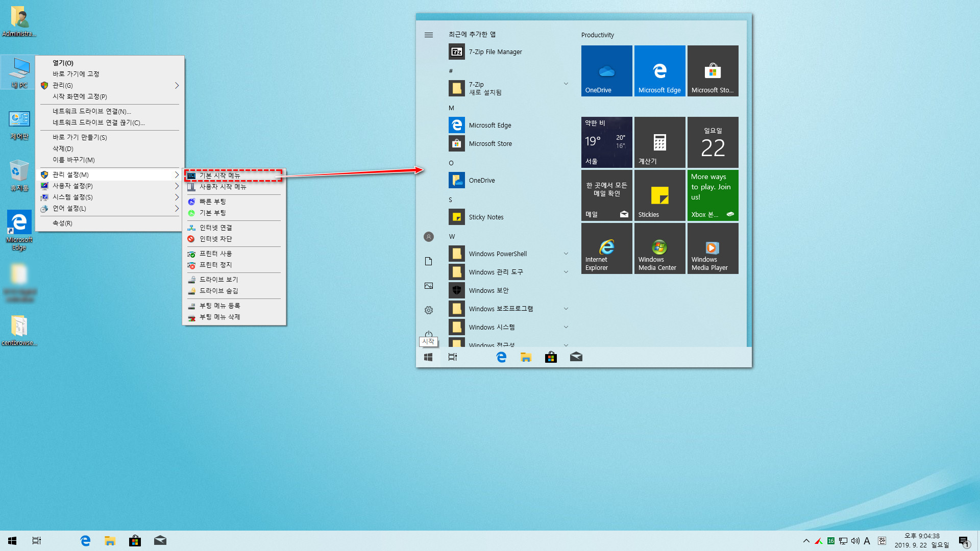980x551 pixels.
Task: Open the notification action center icon
Action: (x=964, y=541)
